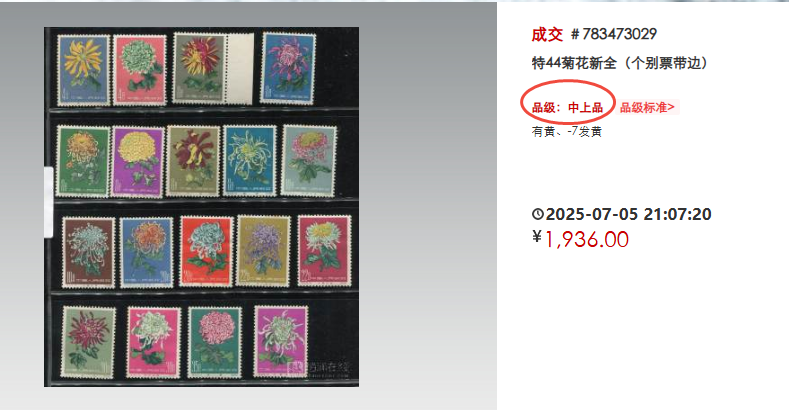Click the white flower stamp on magenta
The height and width of the screenshot is (410, 789).
(x=280, y=342)
